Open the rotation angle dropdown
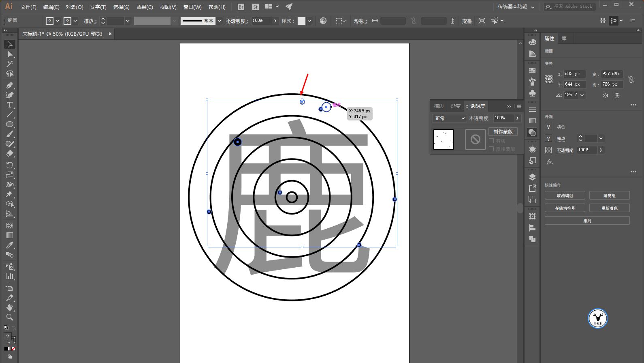 click(x=582, y=95)
